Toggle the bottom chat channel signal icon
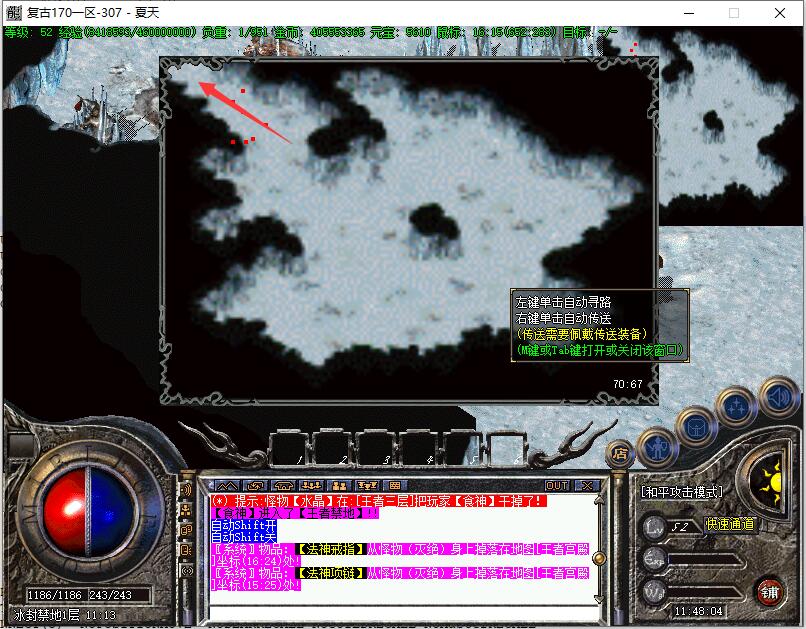Screen dimensions: 806x629 (x=186, y=570)
